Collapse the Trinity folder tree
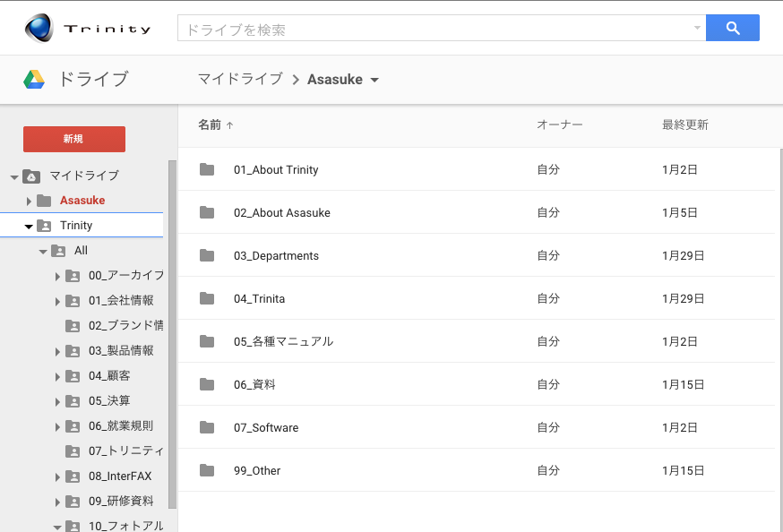This screenshot has height=532, width=783. 29,225
